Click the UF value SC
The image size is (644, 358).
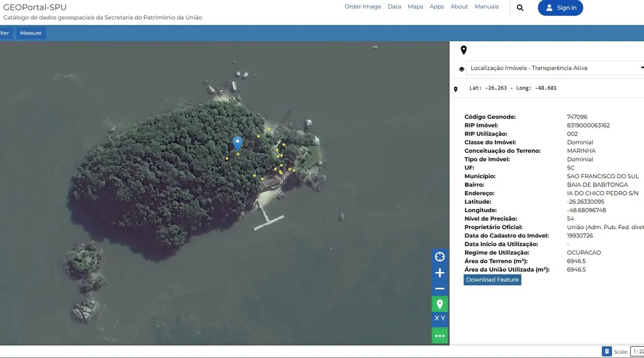click(x=570, y=168)
